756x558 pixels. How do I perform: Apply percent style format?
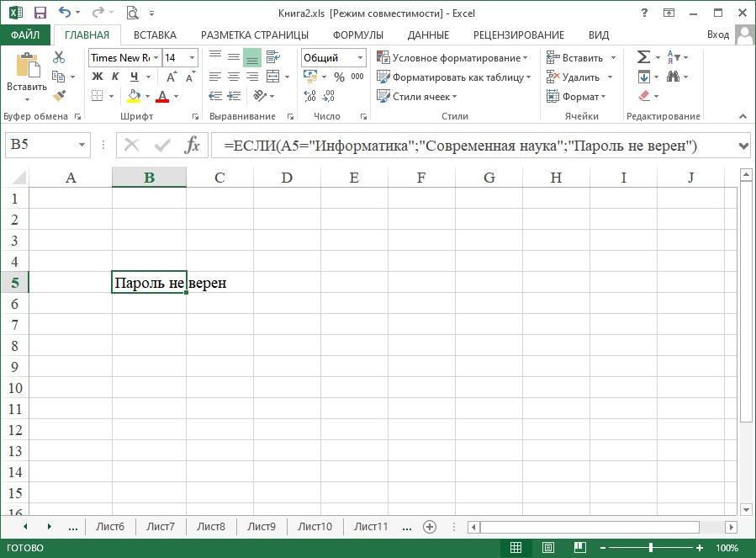tap(340, 77)
